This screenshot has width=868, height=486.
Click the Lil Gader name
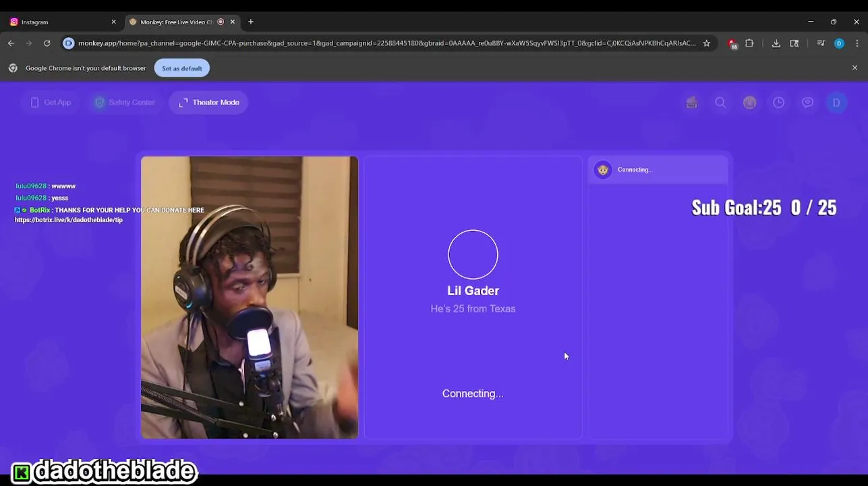(473, 291)
